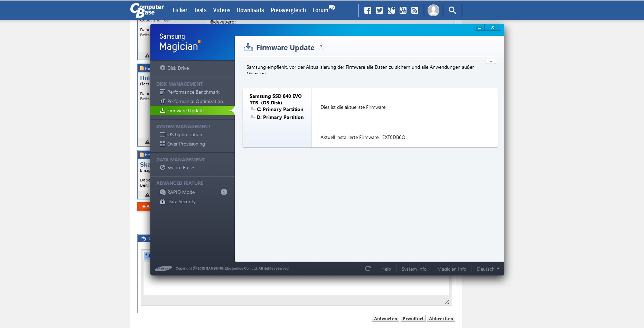Open Performance Optimization section

[x=192, y=101]
